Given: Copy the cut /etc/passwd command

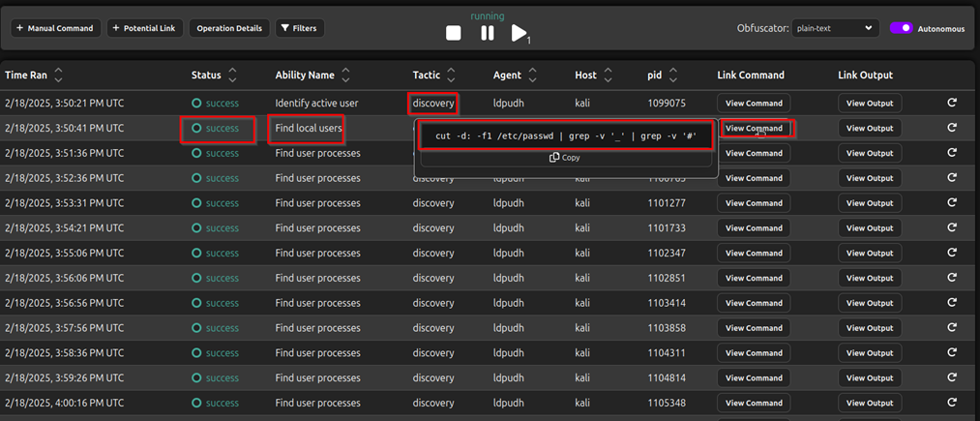Looking at the screenshot, I should click(x=566, y=158).
